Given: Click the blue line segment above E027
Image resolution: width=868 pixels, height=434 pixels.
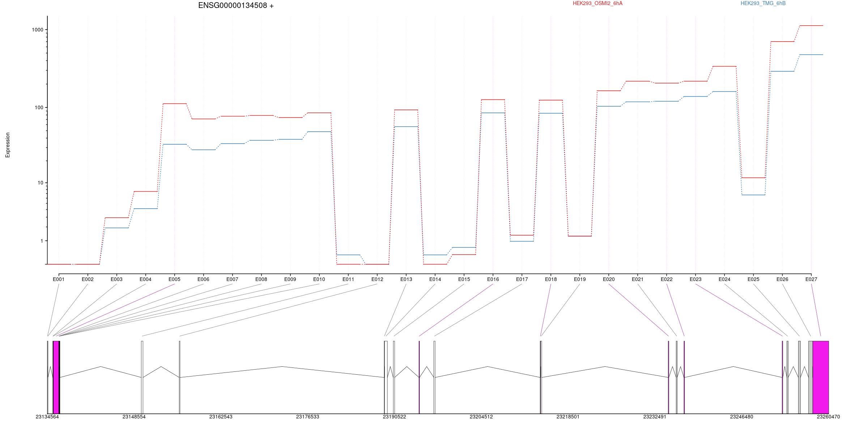Looking at the screenshot, I should point(811,55).
